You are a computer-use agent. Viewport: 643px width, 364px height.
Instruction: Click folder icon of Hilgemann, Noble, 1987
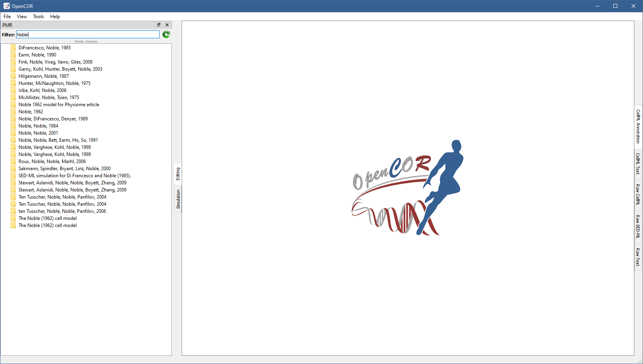13,76
